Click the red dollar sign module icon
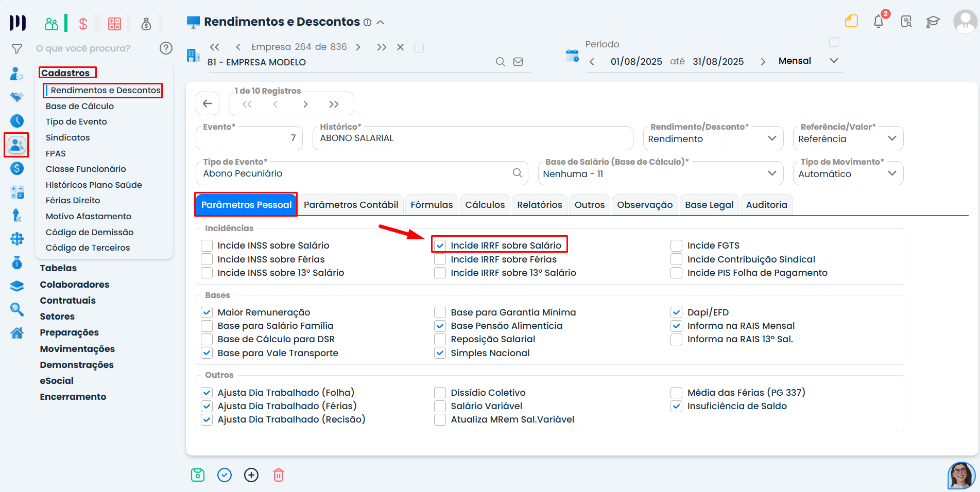The height and width of the screenshot is (492, 980). tap(83, 24)
